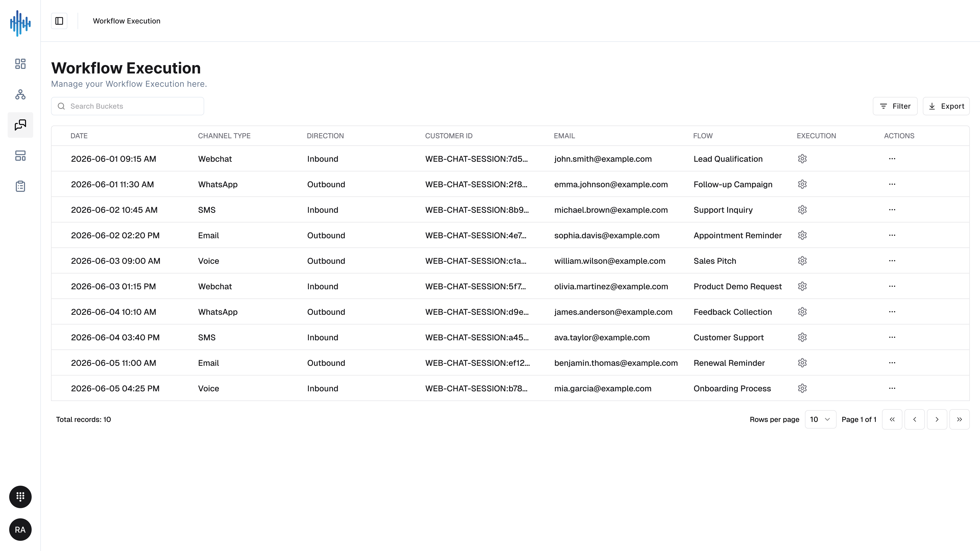Click the Sales Pitch flow cell
The width and height of the screenshot is (980, 551).
point(714,261)
